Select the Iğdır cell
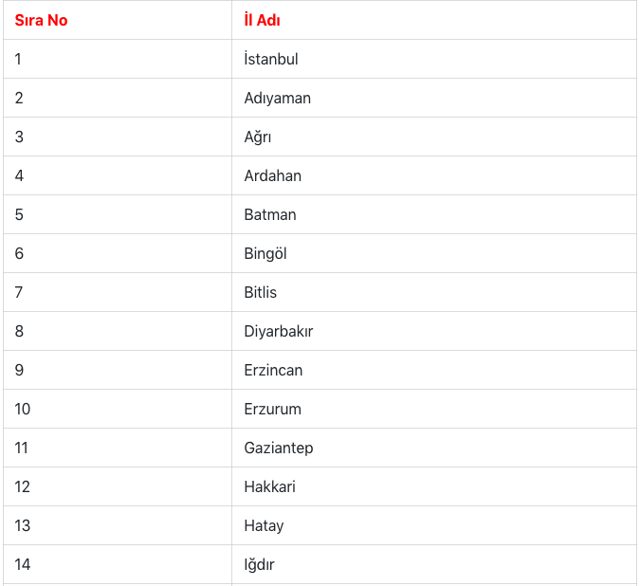 [x=261, y=565]
